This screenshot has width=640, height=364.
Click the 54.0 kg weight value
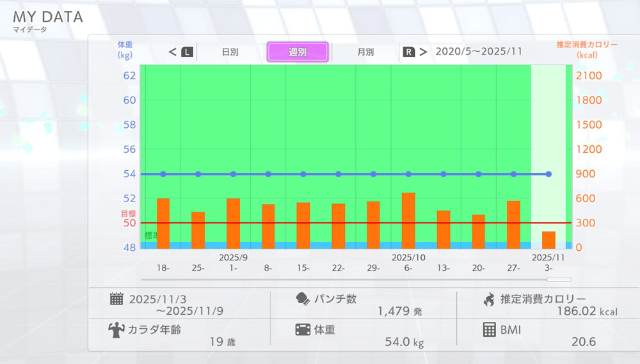[404, 342]
